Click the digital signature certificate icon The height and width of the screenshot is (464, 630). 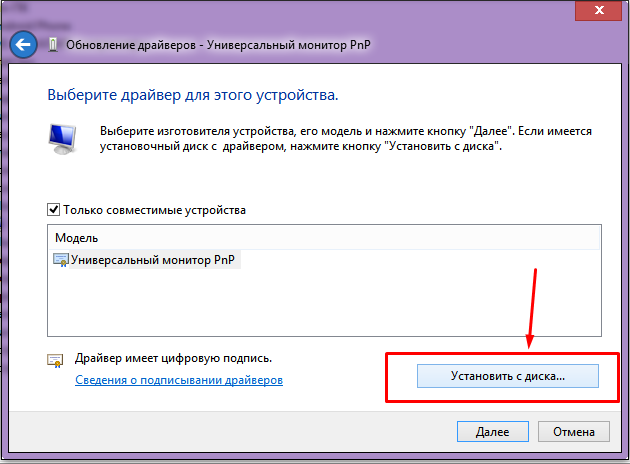pyautogui.click(x=55, y=360)
